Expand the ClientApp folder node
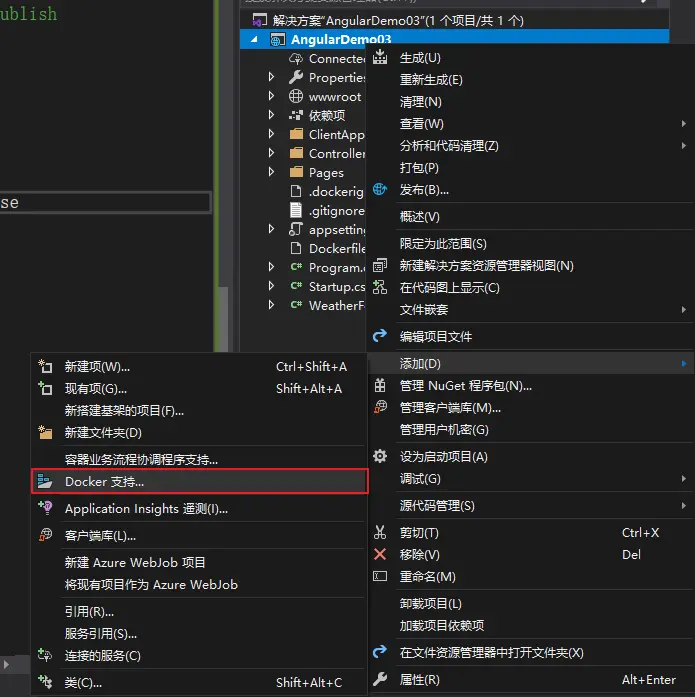This screenshot has height=697, width=695. [x=271, y=134]
